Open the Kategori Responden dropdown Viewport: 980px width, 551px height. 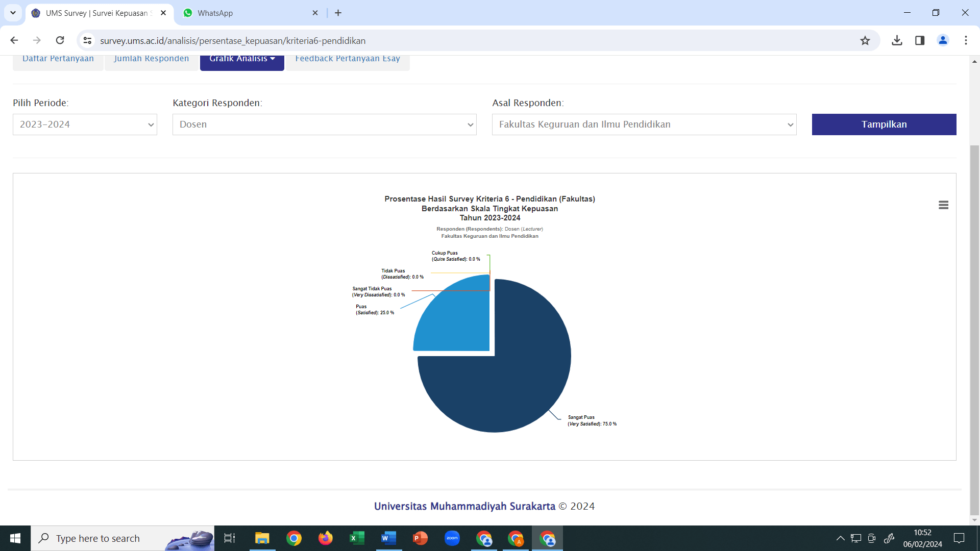pyautogui.click(x=325, y=124)
